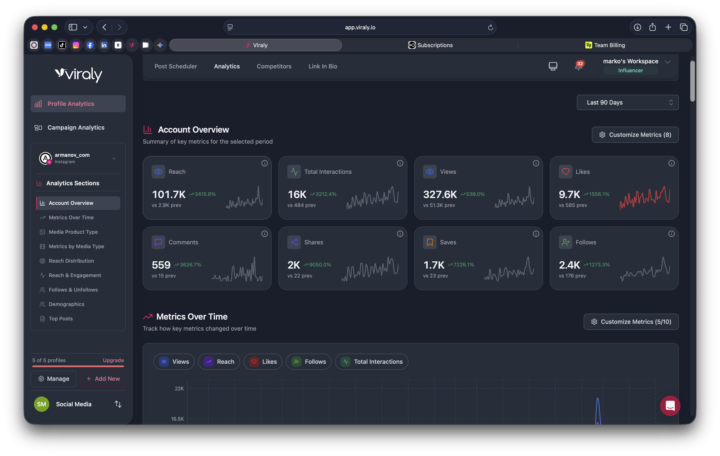Click the page vertical scrollbar
Screen dimensions: 720x456
pos(692,81)
